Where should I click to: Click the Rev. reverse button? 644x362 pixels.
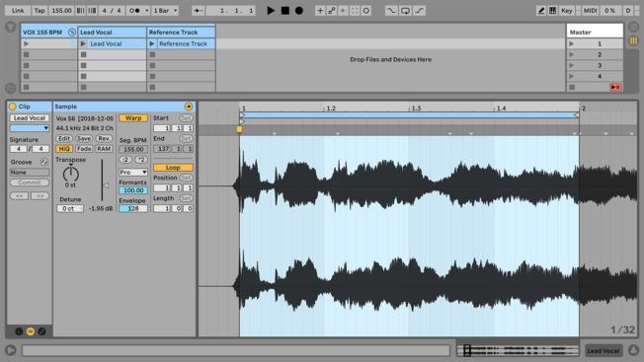[104, 138]
